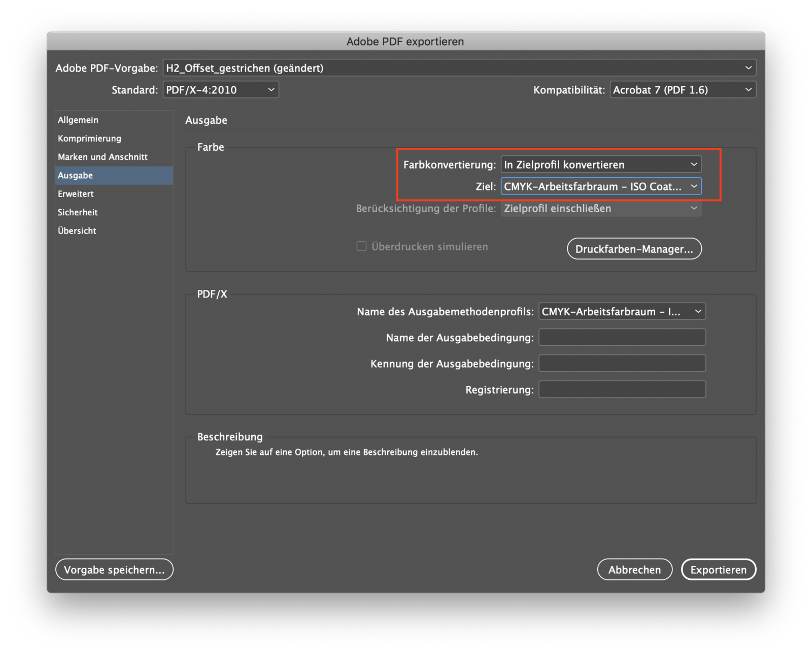
Task: Click the Druckfarben-Manager button
Action: click(x=634, y=249)
